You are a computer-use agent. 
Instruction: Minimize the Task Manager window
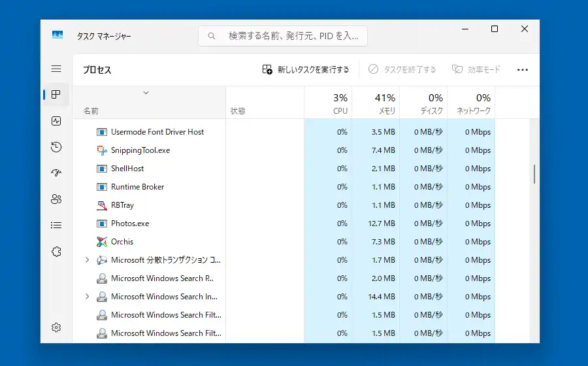tap(465, 29)
